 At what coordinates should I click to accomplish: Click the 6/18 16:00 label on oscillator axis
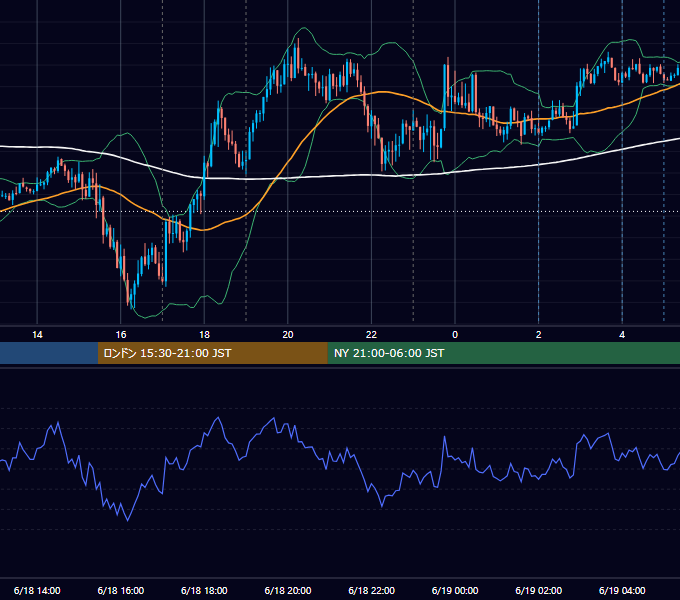click(x=121, y=590)
